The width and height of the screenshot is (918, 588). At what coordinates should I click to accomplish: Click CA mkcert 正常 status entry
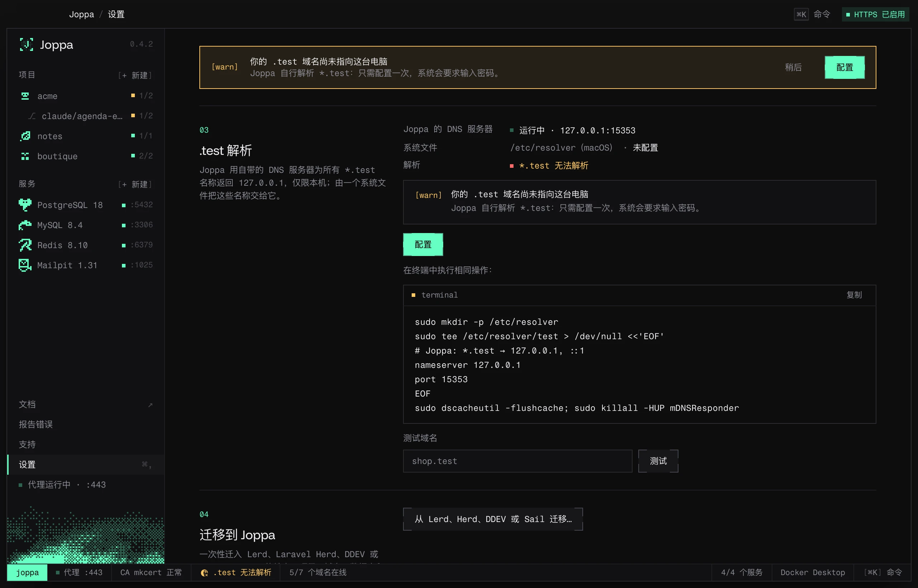(x=151, y=572)
